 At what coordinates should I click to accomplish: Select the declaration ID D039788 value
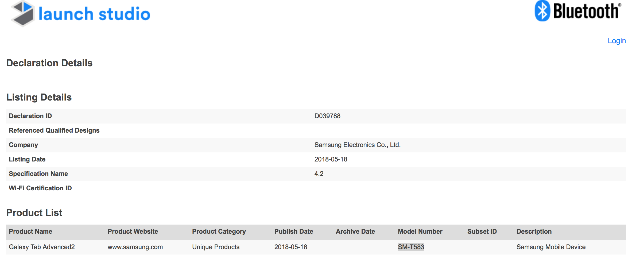[x=327, y=116]
